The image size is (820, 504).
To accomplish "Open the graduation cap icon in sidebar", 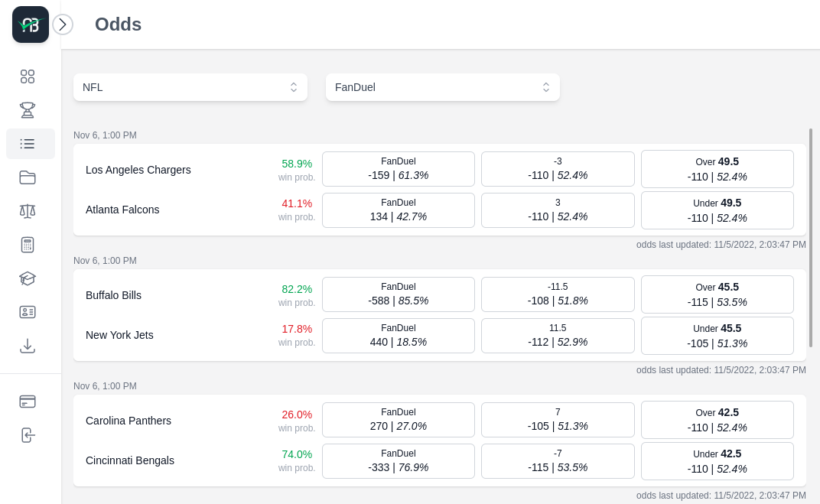I will pos(28,278).
